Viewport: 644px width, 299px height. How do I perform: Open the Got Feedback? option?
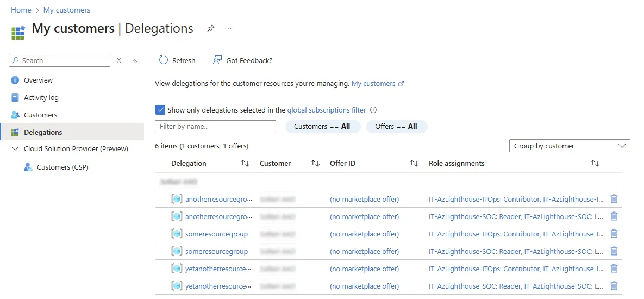pos(242,60)
